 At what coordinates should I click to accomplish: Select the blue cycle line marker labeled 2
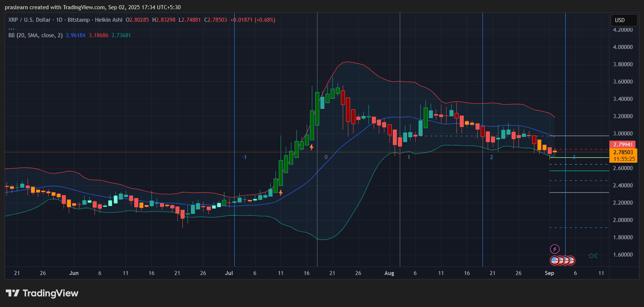coord(491,157)
